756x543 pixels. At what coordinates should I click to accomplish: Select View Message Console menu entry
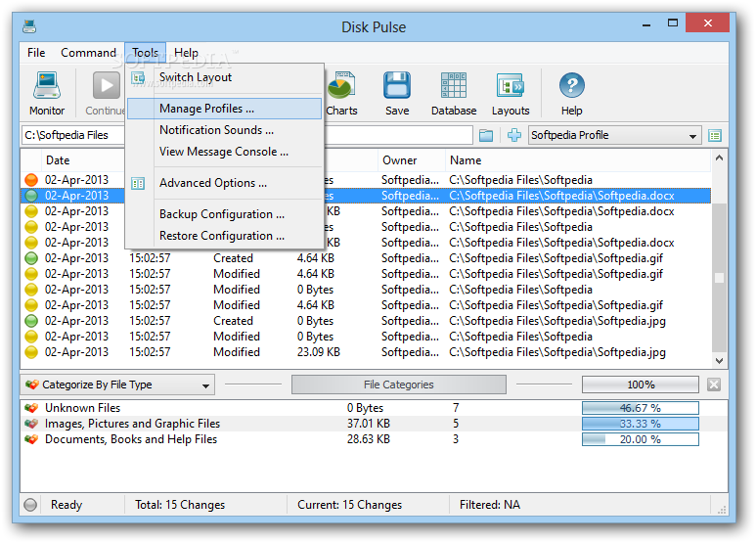[225, 152]
